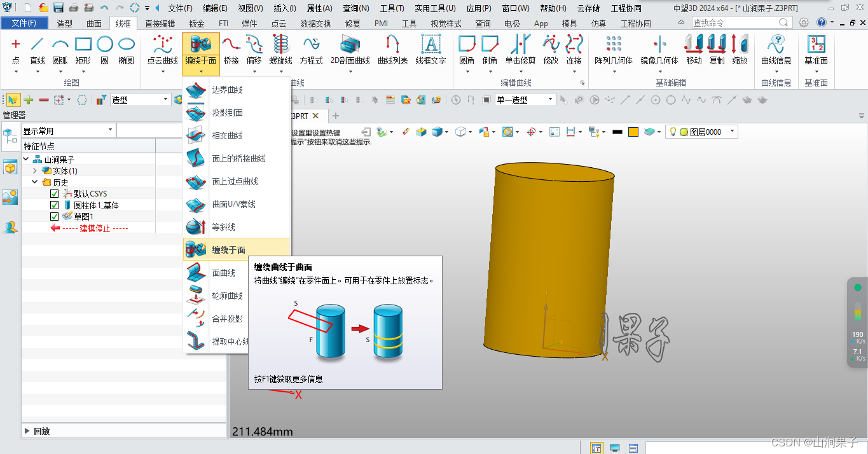Click the add (green plus) filter icon

point(29,100)
